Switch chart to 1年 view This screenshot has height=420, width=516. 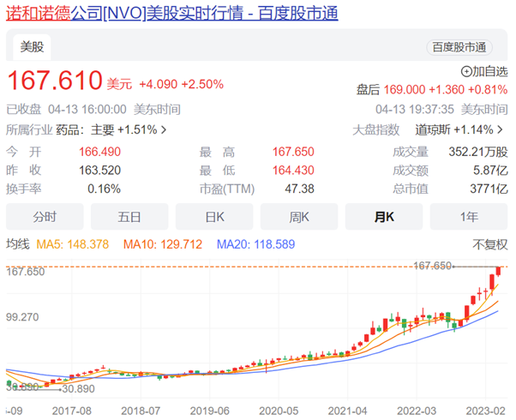click(x=469, y=217)
